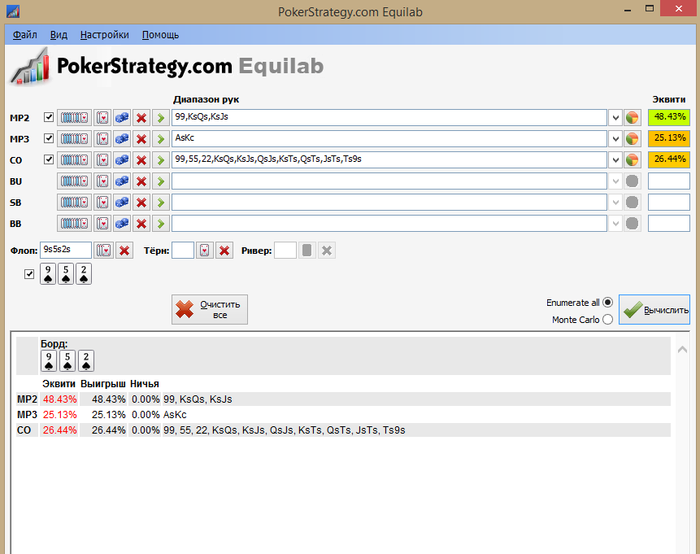Click the red 48.43% equity in results
Screen dimensions: 700x554
pyautogui.click(x=60, y=399)
